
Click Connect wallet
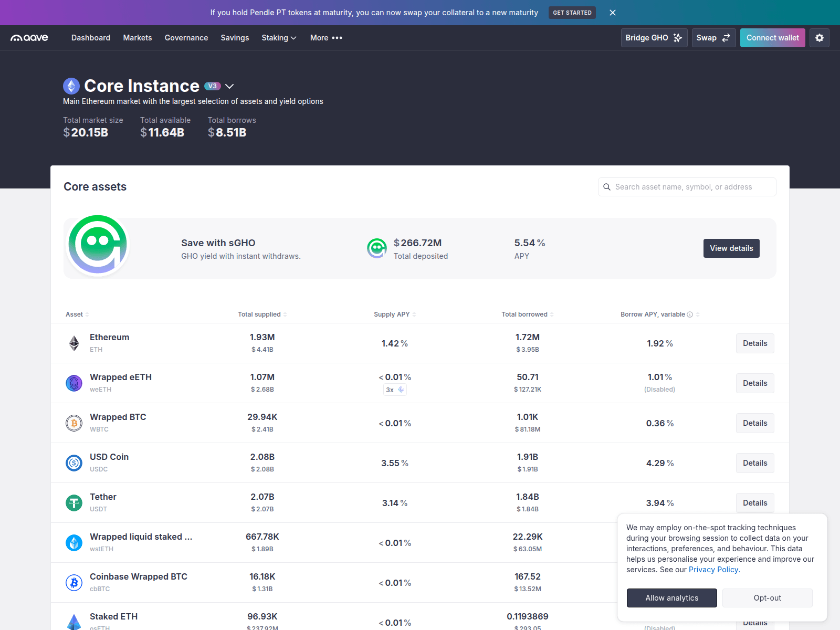pos(773,38)
